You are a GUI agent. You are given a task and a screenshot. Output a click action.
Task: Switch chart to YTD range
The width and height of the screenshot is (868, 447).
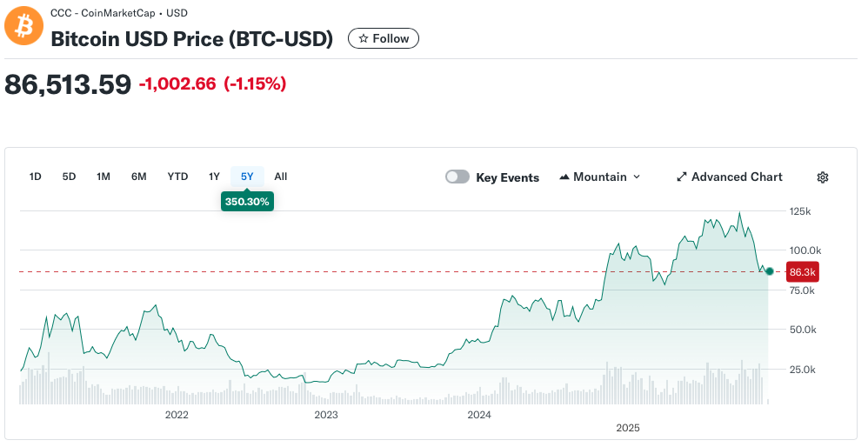coord(177,177)
